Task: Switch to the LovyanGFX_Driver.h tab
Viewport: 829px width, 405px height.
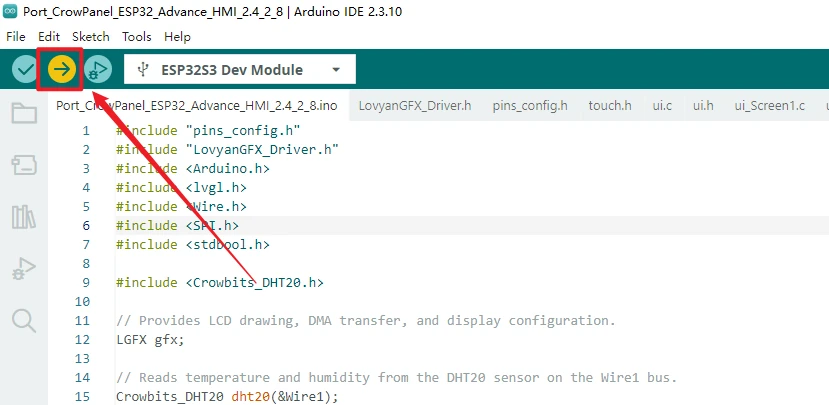Action: [x=414, y=105]
